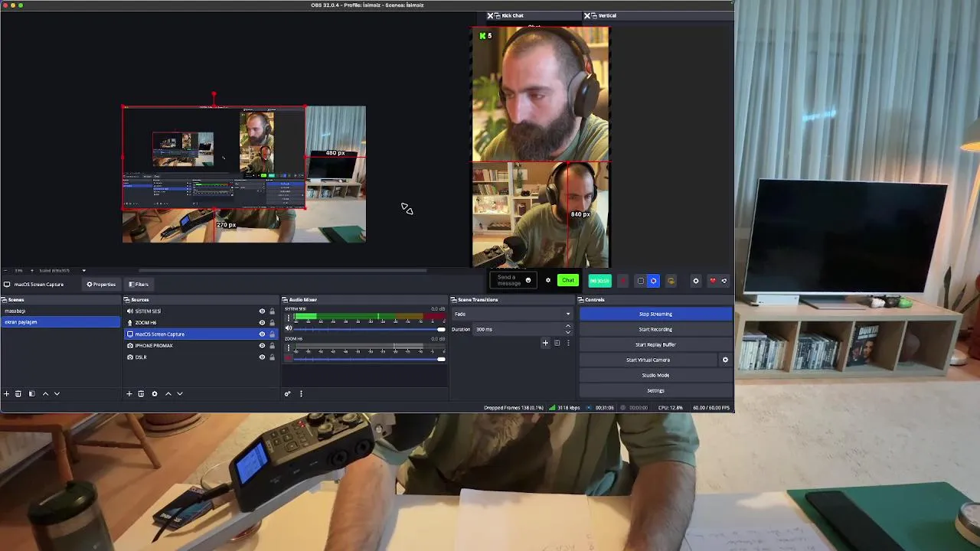Open Audio Mixer three-dot menu
Screen dimensions: 980x551
tap(301, 393)
